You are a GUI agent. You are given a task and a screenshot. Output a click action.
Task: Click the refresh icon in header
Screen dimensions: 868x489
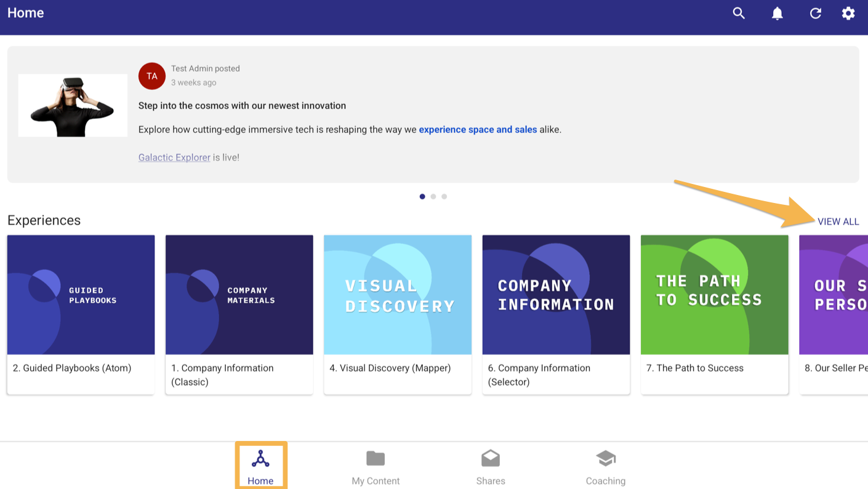coord(816,14)
